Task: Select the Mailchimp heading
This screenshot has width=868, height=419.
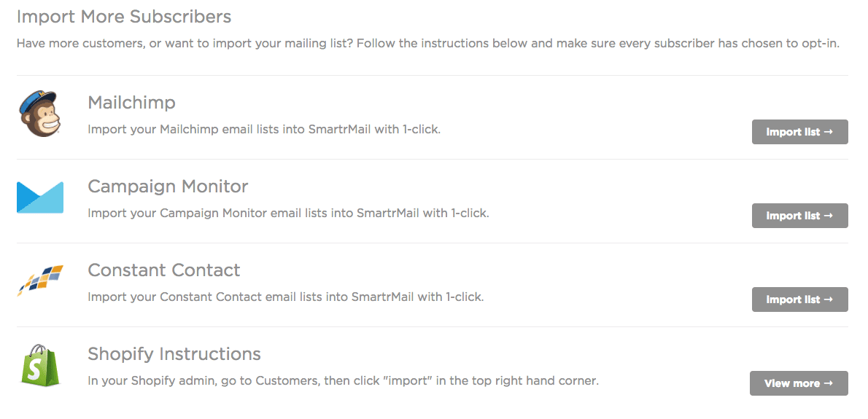Action: point(131,103)
